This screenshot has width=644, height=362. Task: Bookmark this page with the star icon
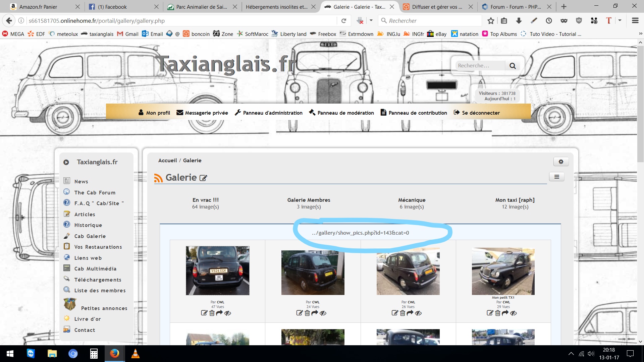[491, 21]
